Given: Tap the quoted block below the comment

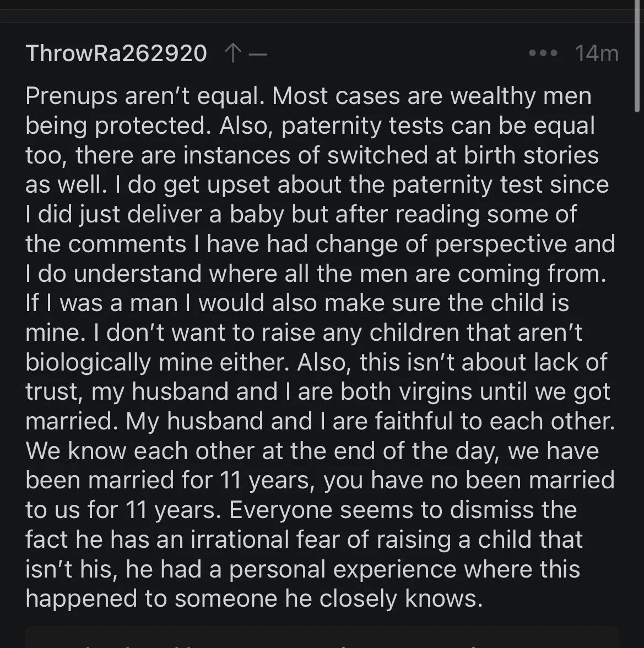Looking at the screenshot, I should 322,637.
